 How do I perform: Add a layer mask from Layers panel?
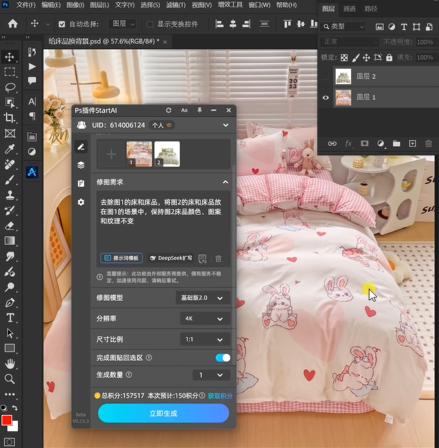[x=364, y=144]
